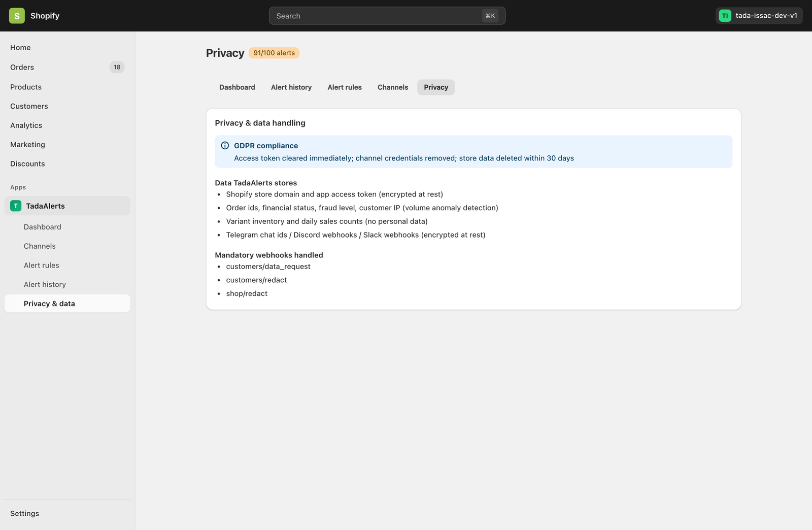The image size is (812, 530).
Task: Click the customers/redact list item
Action: [256, 280]
